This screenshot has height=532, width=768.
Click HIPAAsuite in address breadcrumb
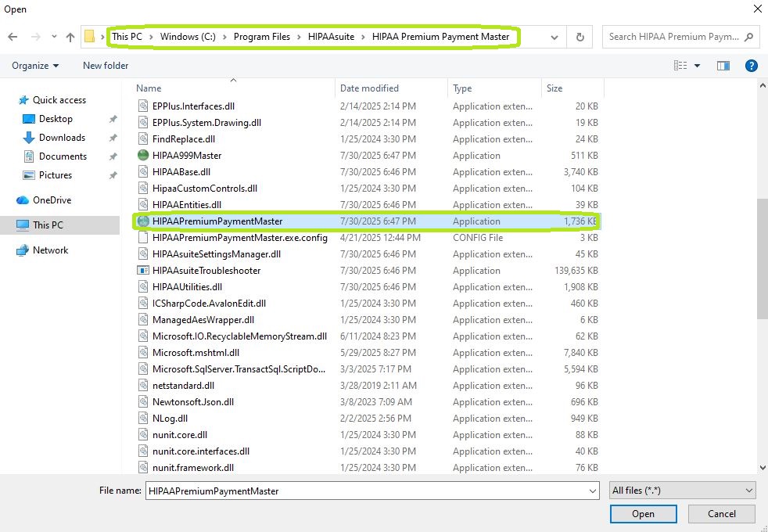pyautogui.click(x=331, y=37)
